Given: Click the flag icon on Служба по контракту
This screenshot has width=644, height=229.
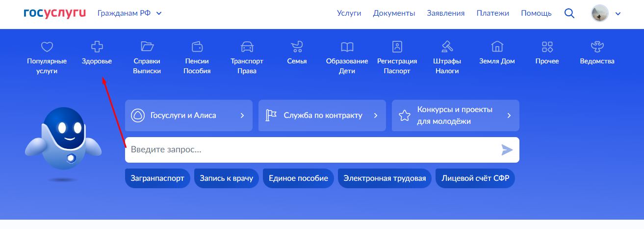Looking at the screenshot, I should pos(271,115).
